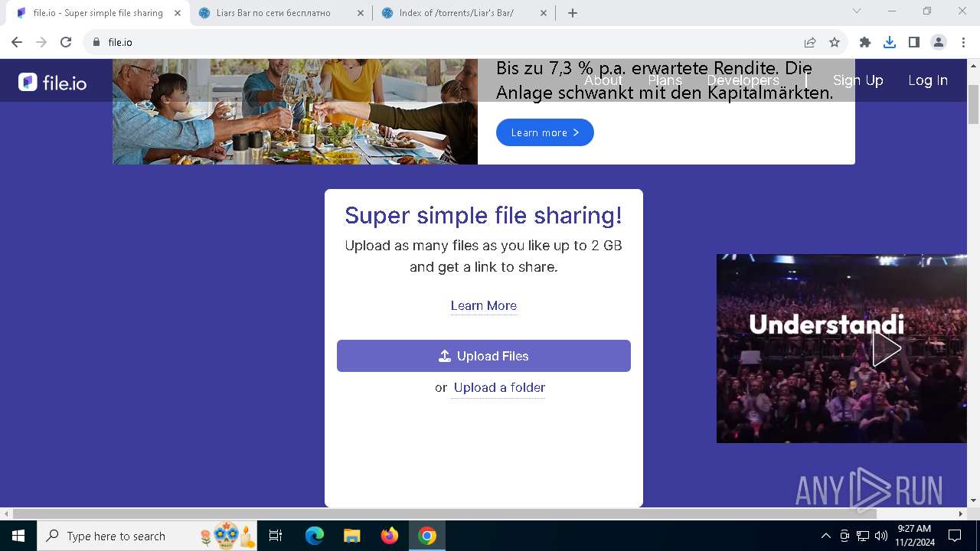Image resolution: width=980 pixels, height=551 pixels.
Task: Click the Learn more ad button
Action: click(x=545, y=132)
